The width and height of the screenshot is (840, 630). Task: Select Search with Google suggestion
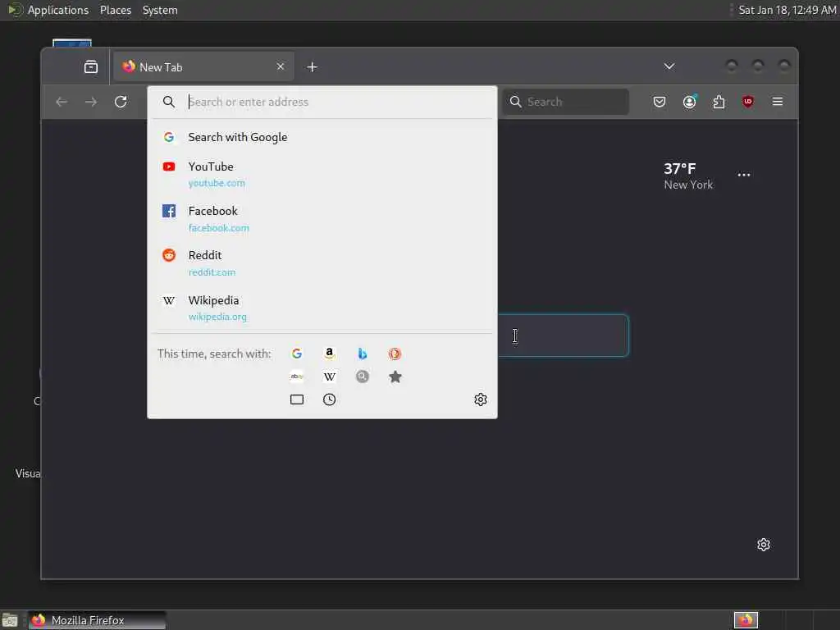tap(322, 137)
